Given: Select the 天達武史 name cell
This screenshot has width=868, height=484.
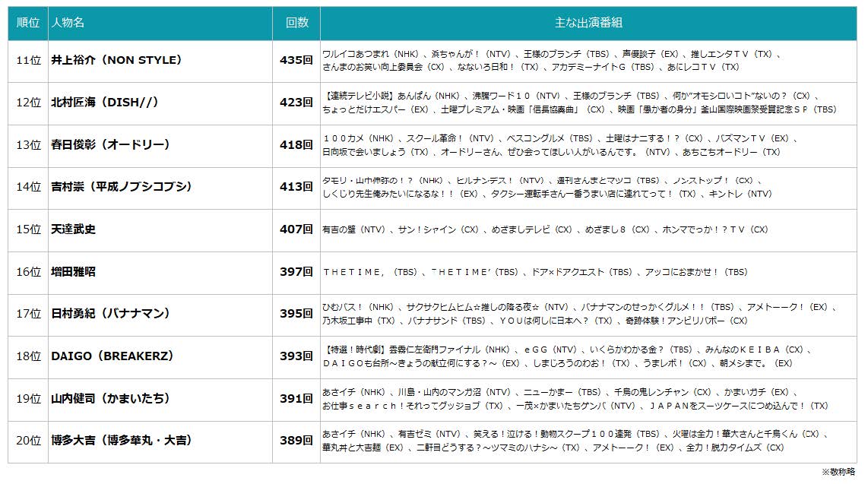Looking at the screenshot, I should tap(74, 229).
